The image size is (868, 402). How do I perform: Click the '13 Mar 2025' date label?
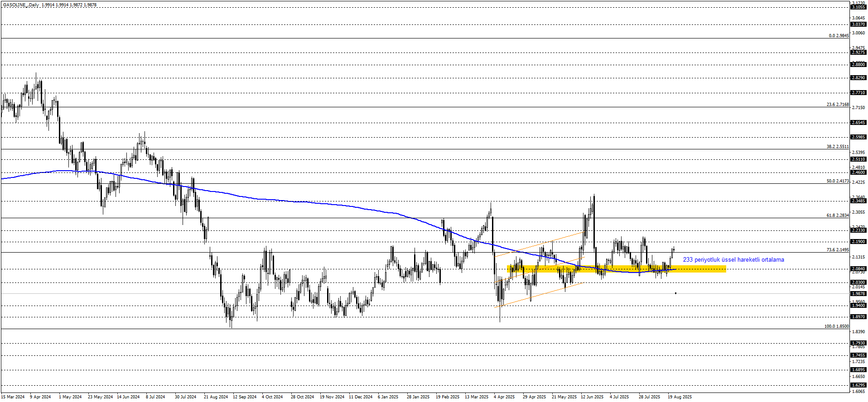477,397
